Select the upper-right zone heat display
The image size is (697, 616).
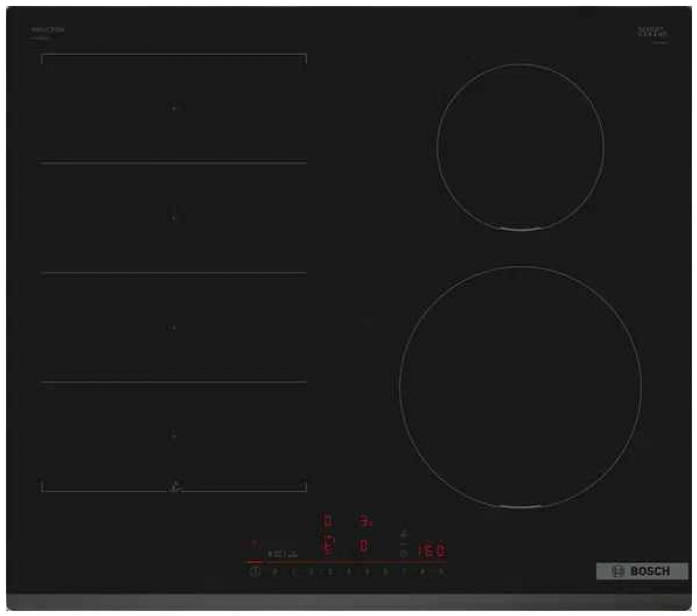point(365,521)
